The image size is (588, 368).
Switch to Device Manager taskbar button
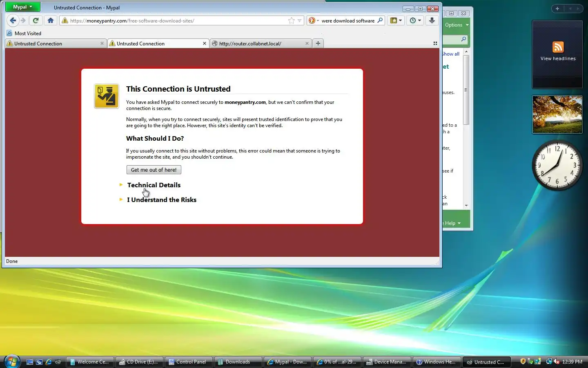pos(386,362)
